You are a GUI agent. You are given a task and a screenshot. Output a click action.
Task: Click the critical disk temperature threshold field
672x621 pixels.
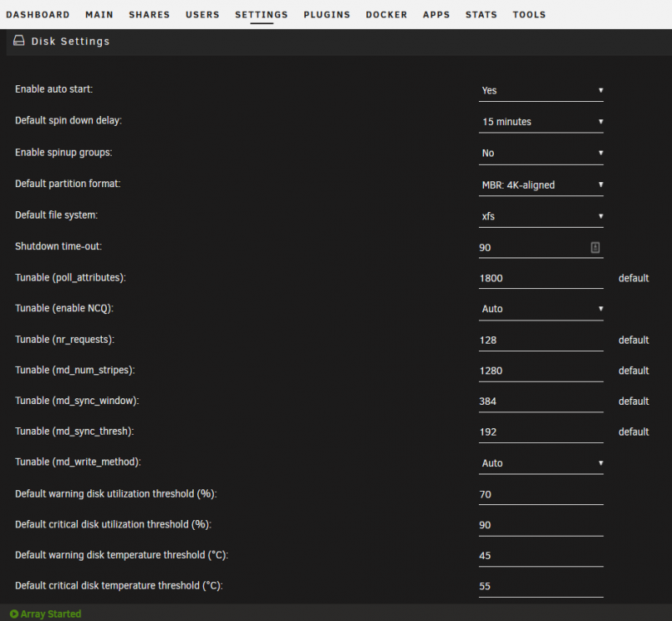pyautogui.click(x=541, y=586)
